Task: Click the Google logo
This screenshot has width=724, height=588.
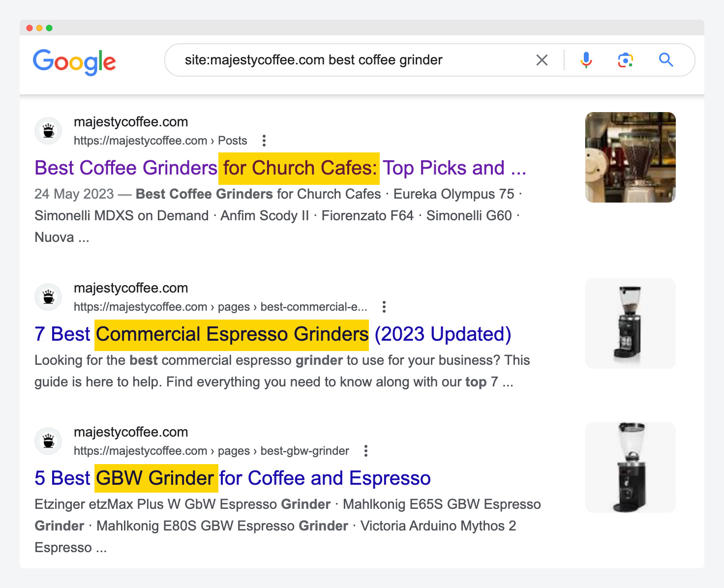Action: pos(74,61)
